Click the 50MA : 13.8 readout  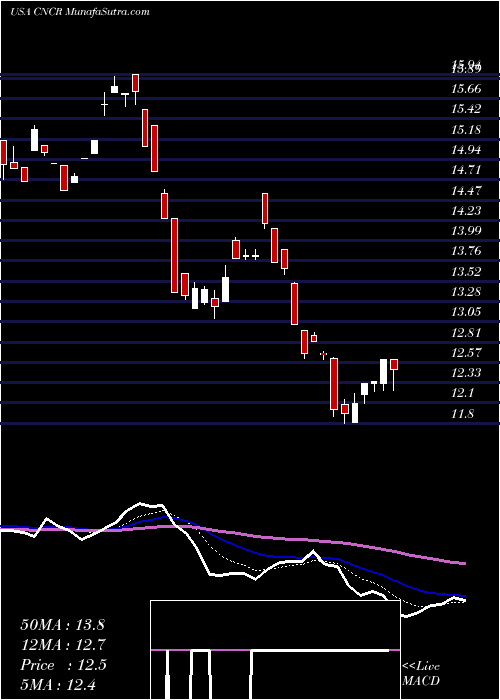(62, 625)
